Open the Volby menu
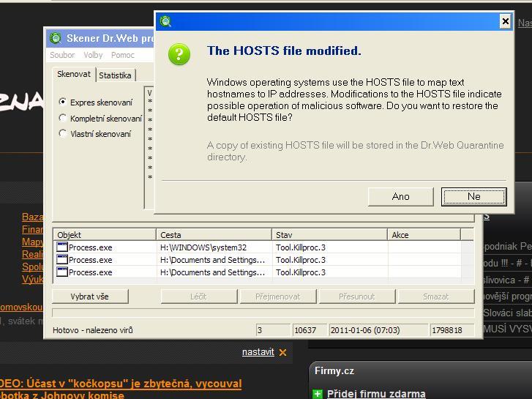Image resolution: width=532 pixels, height=399 pixels. (93, 55)
